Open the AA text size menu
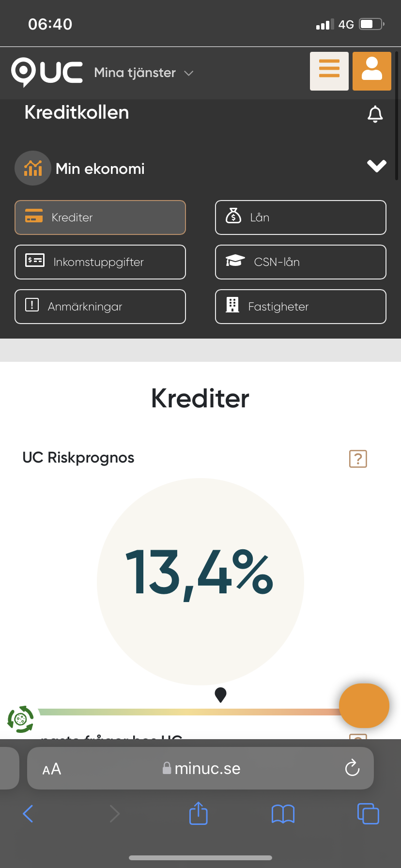Screen dimensions: 401x868 coord(52,769)
